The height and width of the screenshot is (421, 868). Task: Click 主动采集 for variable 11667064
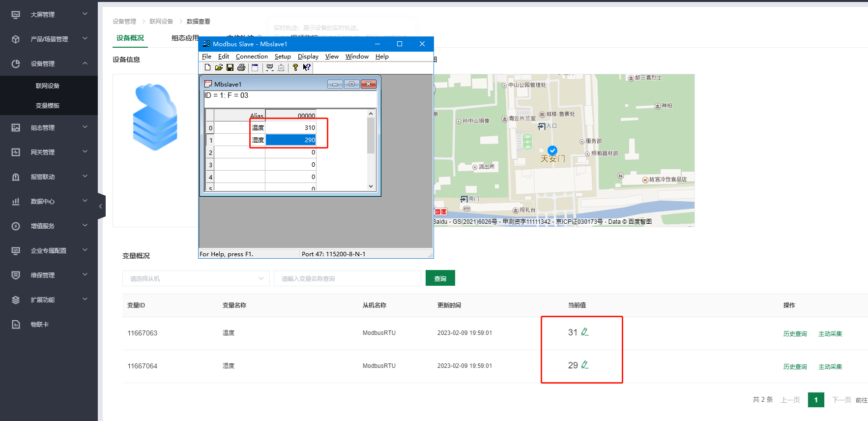830,367
